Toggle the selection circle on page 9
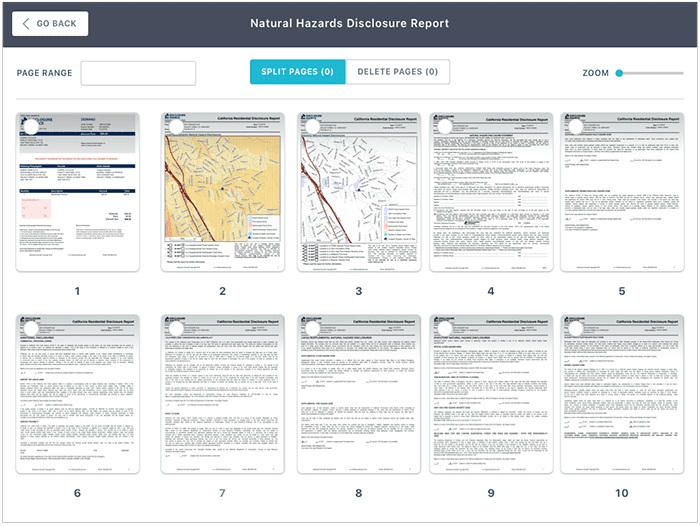700x526 pixels. [x=444, y=328]
